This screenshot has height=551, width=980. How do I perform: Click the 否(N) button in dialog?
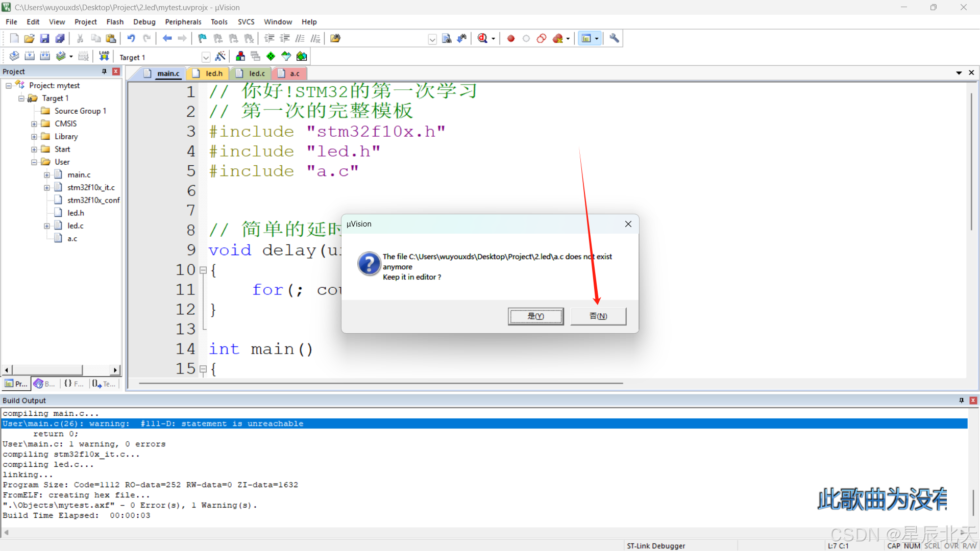click(x=598, y=316)
